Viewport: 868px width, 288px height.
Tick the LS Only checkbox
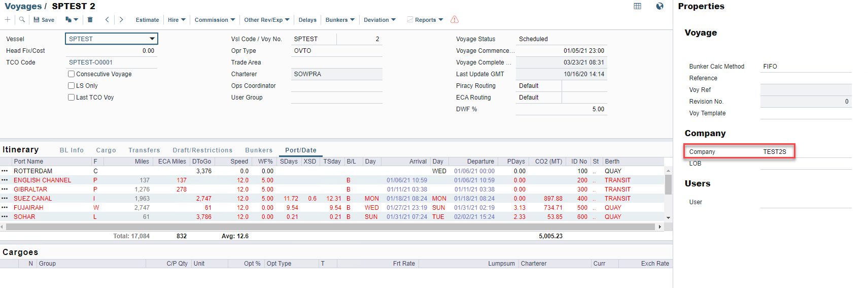72,86
